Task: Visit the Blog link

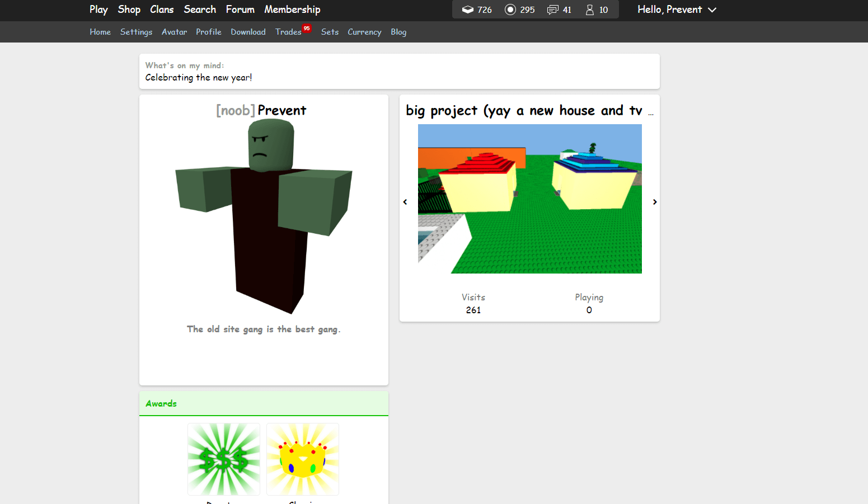Action: click(398, 32)
